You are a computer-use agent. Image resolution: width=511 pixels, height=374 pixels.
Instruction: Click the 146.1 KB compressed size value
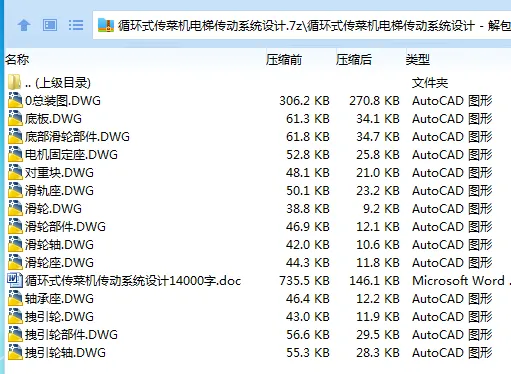[374, 281]
